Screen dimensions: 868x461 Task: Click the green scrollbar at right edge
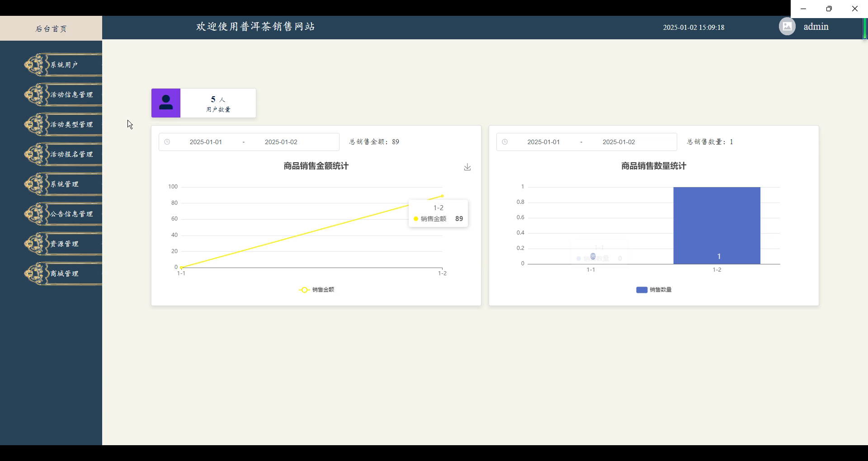click(x=865, y=28)
